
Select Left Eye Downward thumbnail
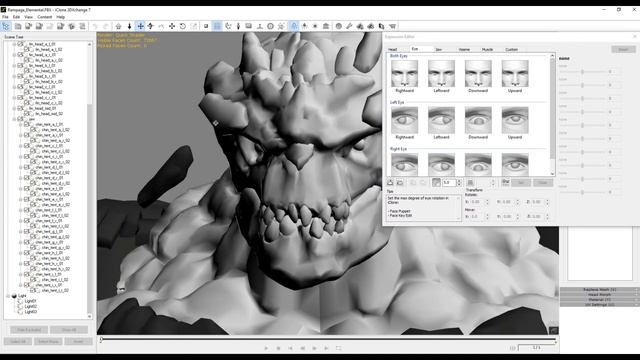(478, 120)
